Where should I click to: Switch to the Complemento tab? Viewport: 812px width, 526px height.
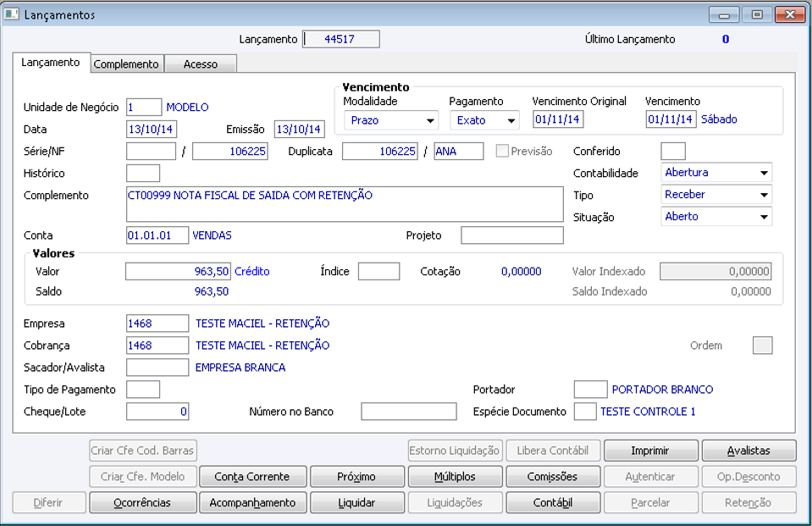point(126,64)
